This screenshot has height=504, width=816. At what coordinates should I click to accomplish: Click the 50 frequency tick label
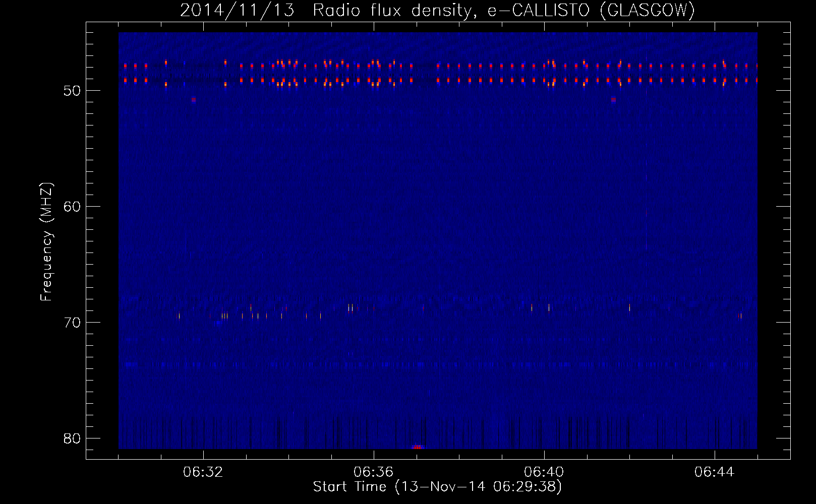pos(72,91)
